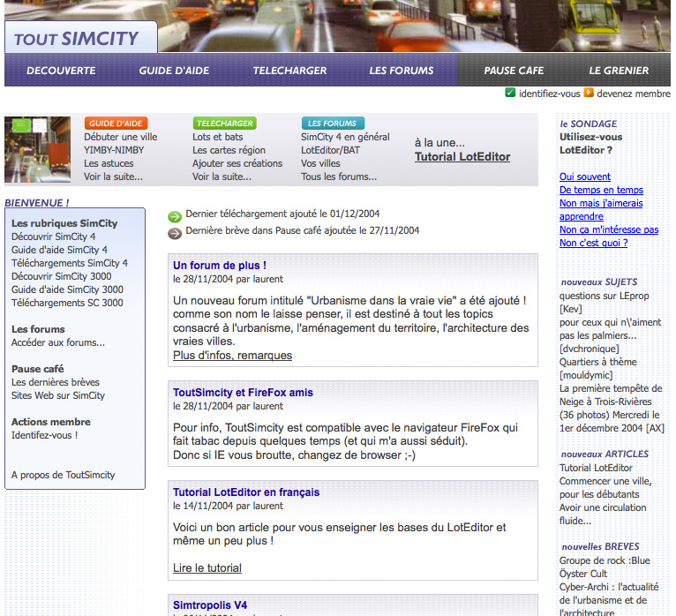Open Avoir une circulation fluide article
This screenshot has width=676, height=616.
(x=603, y=515)
